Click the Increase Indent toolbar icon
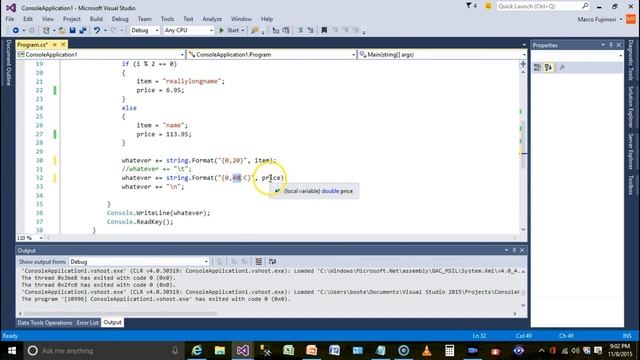The height and width of the screenshot is (360, 640). click(x=310, y=30)
